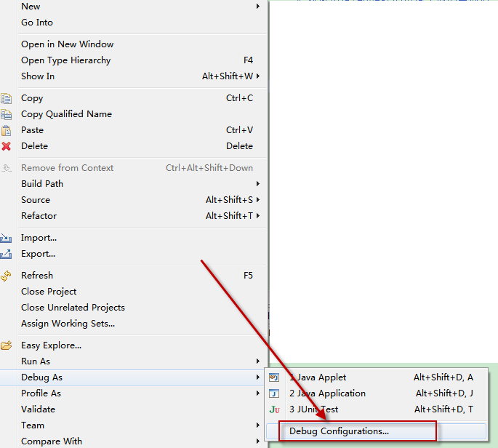Click the Easy Explore folder icon

tap(6, 345)
